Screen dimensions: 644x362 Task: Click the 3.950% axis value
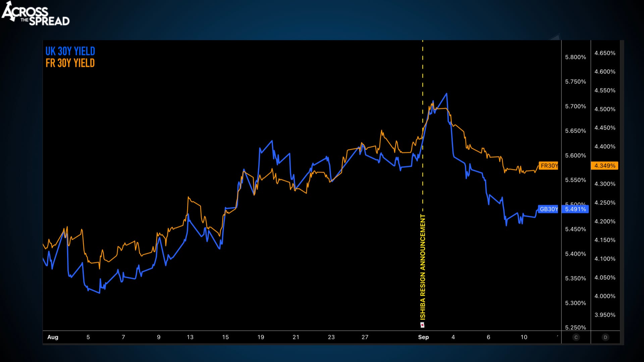point(605,315)
